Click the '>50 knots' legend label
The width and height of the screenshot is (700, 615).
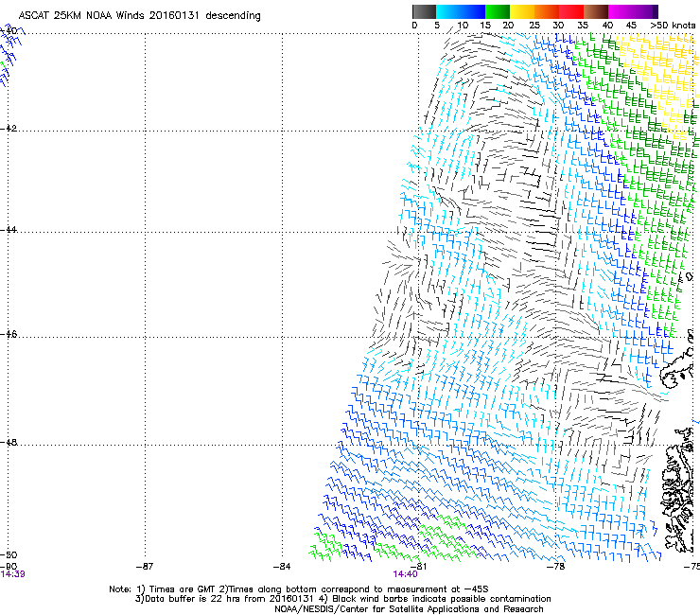coord(673,26)
